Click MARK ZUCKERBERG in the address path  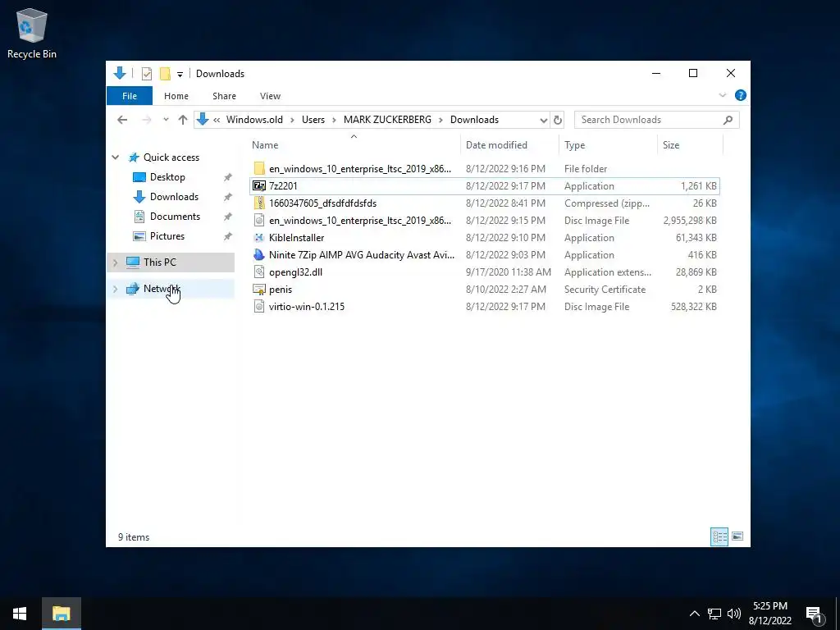pos(387,120)
